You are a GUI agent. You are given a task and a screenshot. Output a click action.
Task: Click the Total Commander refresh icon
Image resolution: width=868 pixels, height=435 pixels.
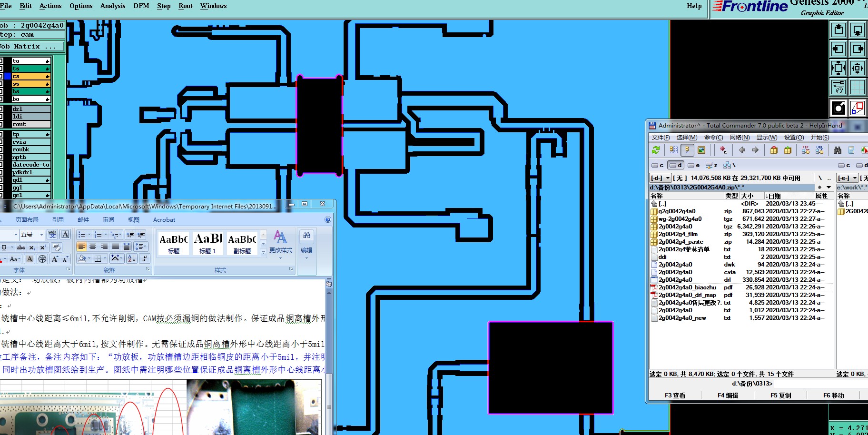coord(656,150)
